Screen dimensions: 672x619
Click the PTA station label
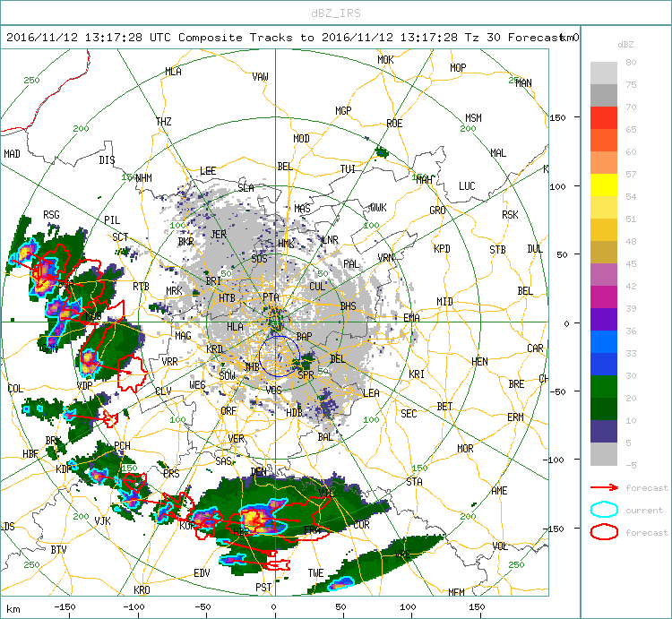pyautogui.click(x=271, y=297)
